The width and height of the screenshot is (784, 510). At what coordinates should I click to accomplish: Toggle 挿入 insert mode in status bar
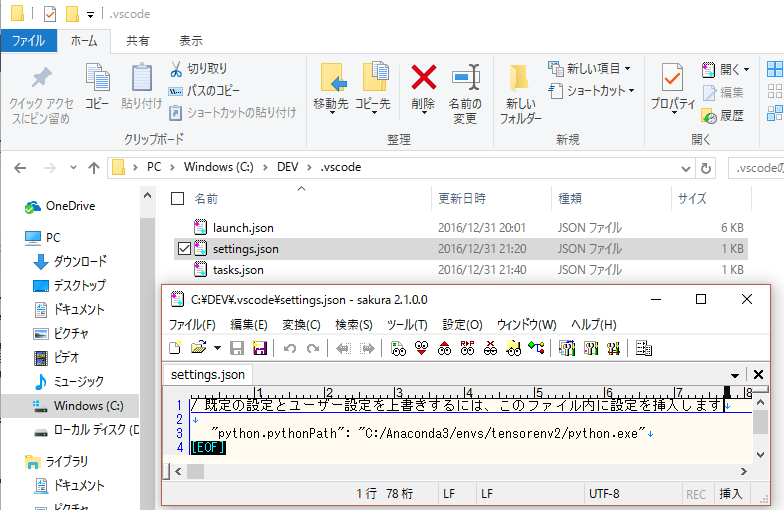click(x=730, y=494)
